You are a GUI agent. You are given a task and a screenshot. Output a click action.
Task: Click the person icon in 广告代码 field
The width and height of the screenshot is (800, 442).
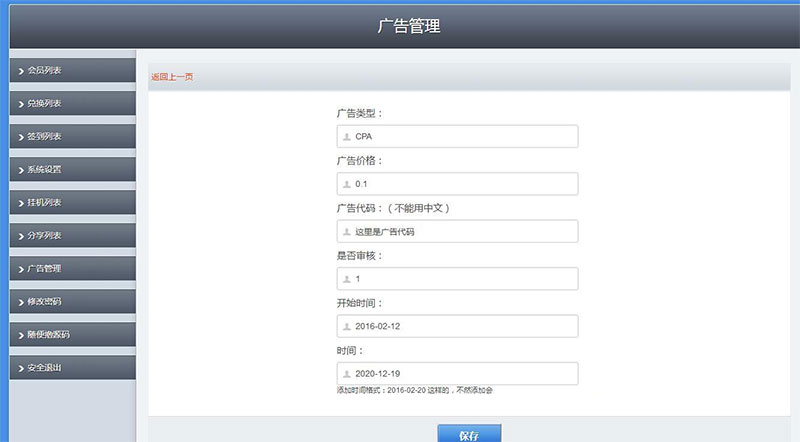coord(347,232)
